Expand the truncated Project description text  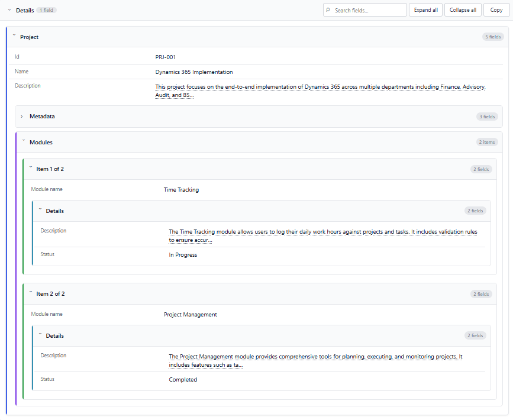click(320, 91)
